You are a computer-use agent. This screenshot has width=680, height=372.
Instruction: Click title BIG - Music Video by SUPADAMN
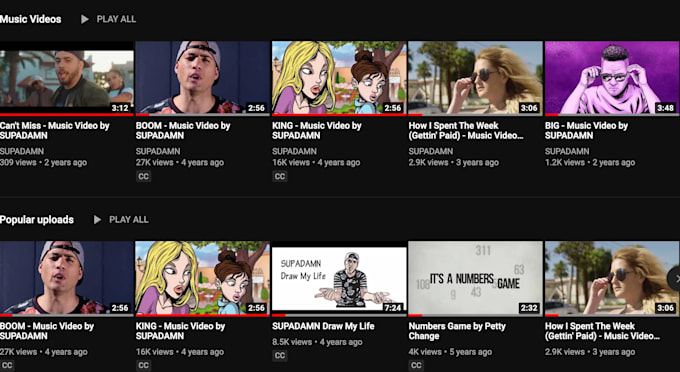pyautogui.click(x=586, y=131)
